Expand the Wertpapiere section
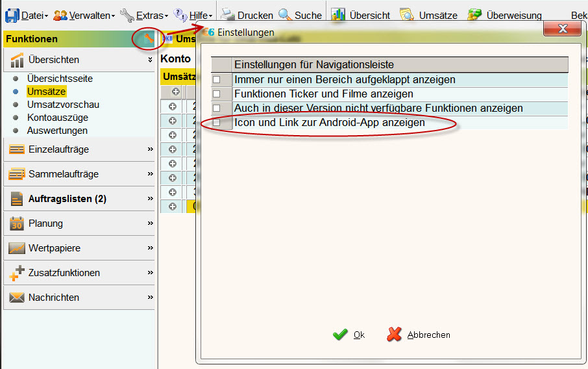 [151, 248]
